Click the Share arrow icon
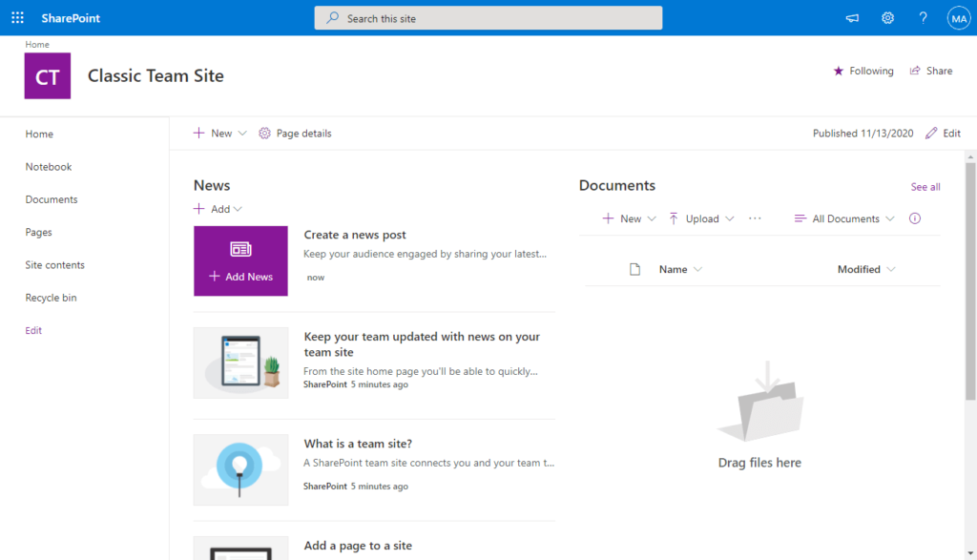 point(915,71)
